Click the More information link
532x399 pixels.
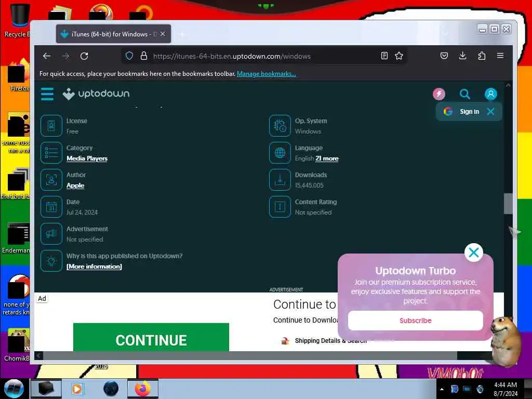pyautogui.click(x=94, y=267)
